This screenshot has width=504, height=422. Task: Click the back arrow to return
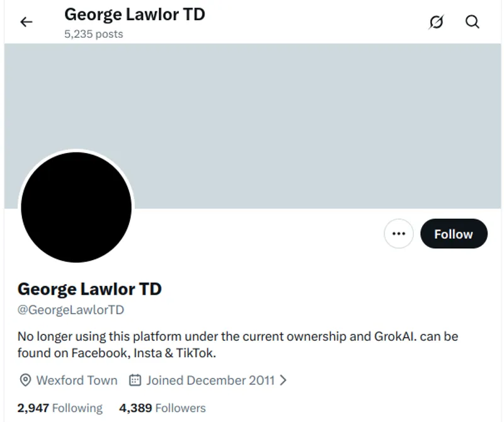click(26, 21)
